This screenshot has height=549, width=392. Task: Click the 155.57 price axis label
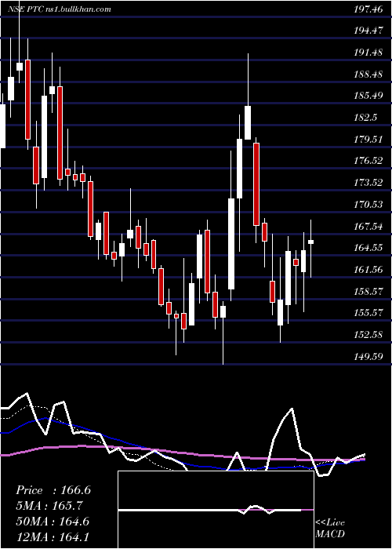(x=368, y=312)
